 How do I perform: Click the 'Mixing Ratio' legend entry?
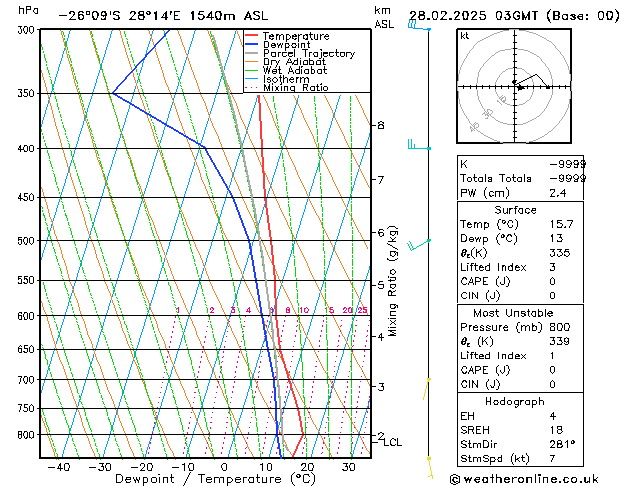point(296,87)
